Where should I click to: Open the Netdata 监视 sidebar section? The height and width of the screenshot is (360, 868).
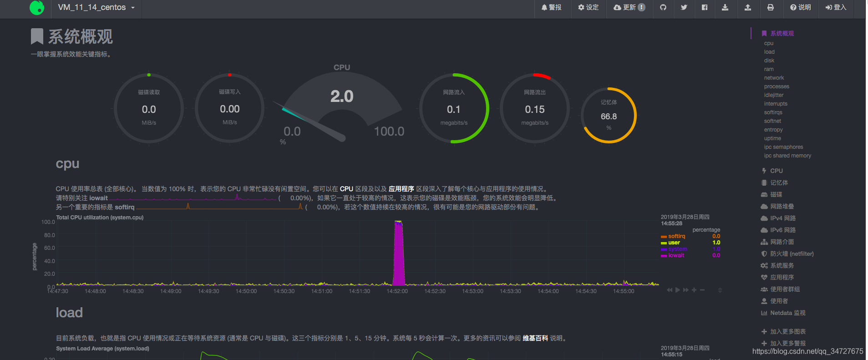click(783, 313)
